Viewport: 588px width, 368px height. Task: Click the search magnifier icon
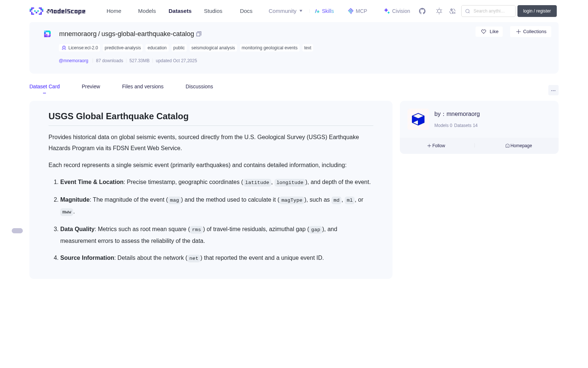468,11
